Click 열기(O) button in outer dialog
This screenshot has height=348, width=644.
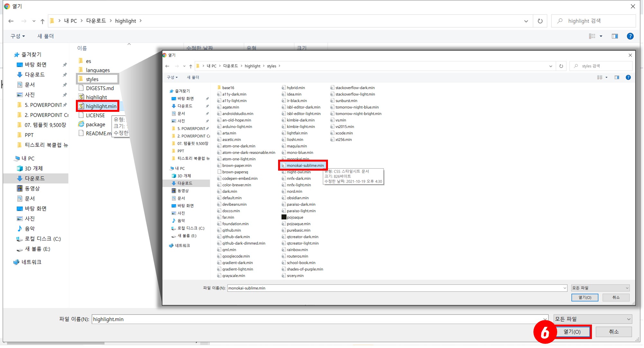pos(572,332)
